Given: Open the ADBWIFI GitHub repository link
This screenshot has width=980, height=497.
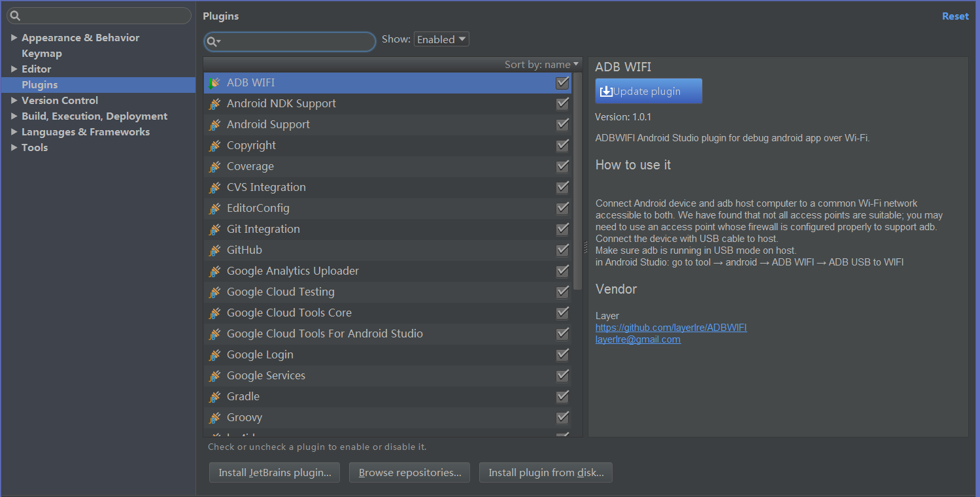Looking at the screenshot, I should [671, 328].
